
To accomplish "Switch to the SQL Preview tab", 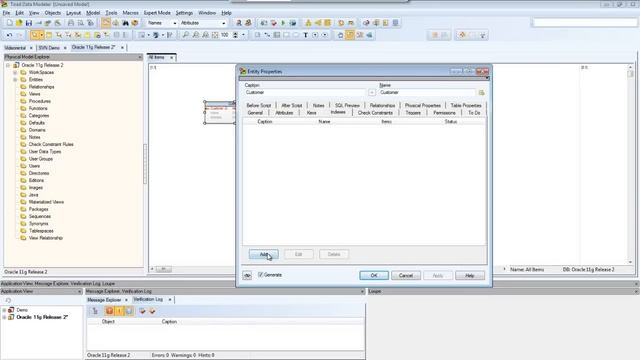I will click(x=347, y=105).
